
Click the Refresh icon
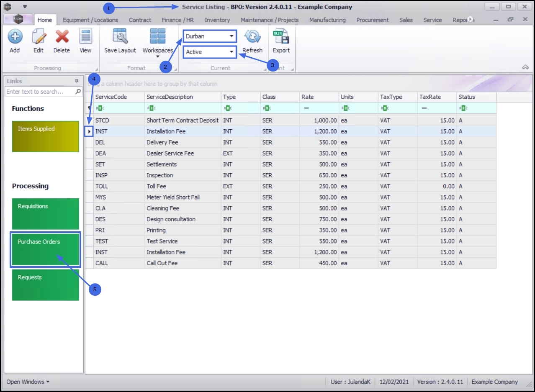tap(252, 37)
